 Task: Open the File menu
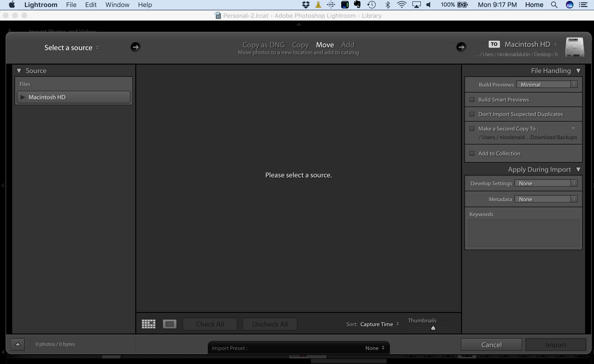71,5
